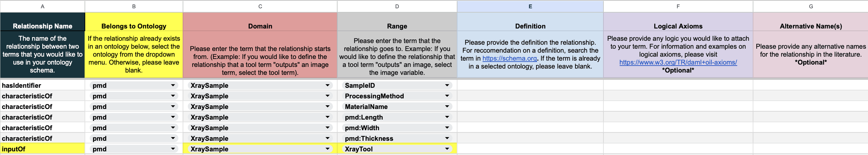Image resolution: width=868 pixels, height=155 pixels.
Task: Open XraySample domain dropdown in hasIdentifier row
Action: point(327,85)
